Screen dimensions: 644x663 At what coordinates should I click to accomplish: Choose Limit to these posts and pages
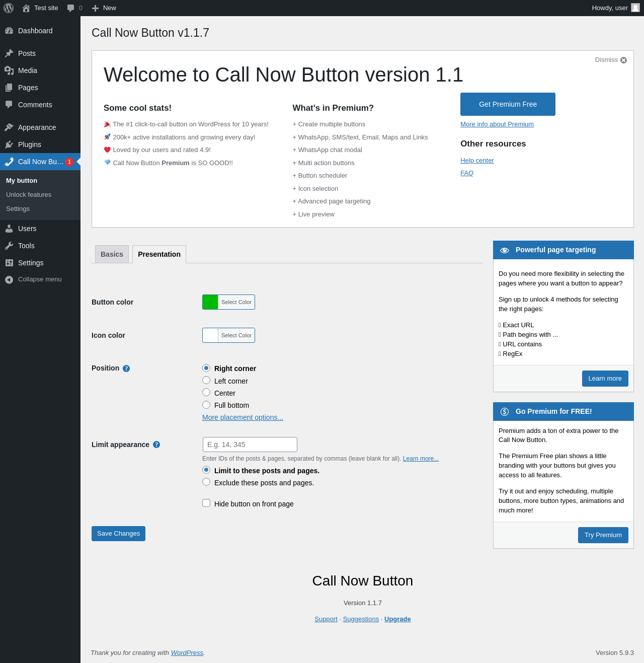(206, 470)
